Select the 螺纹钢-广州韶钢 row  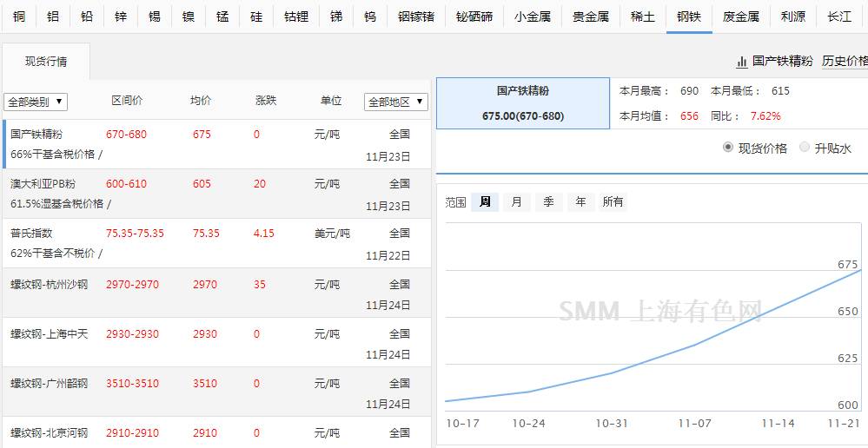[x=216, y=392]
